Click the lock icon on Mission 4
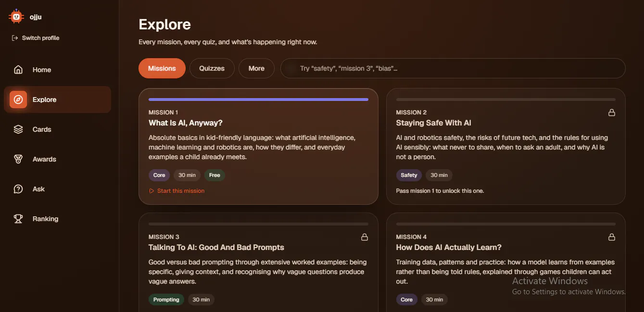The image size is (644, 312). tap(612, 237)
